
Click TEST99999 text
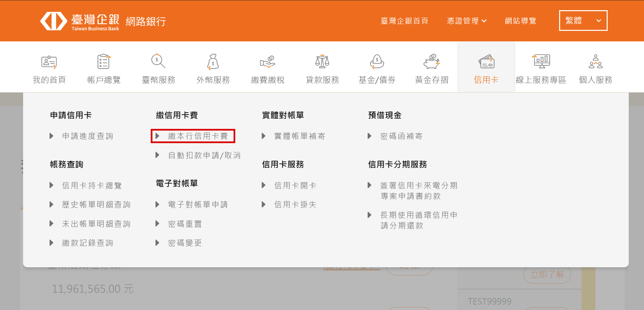coord(490,301)
